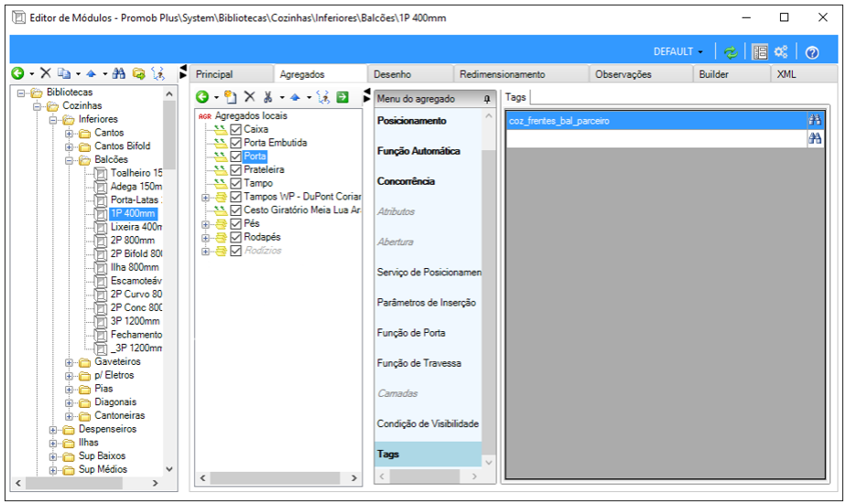Click the delete X icon in aggregates toolbar
The image size is (846, 504).
click(x=249, y=97)
